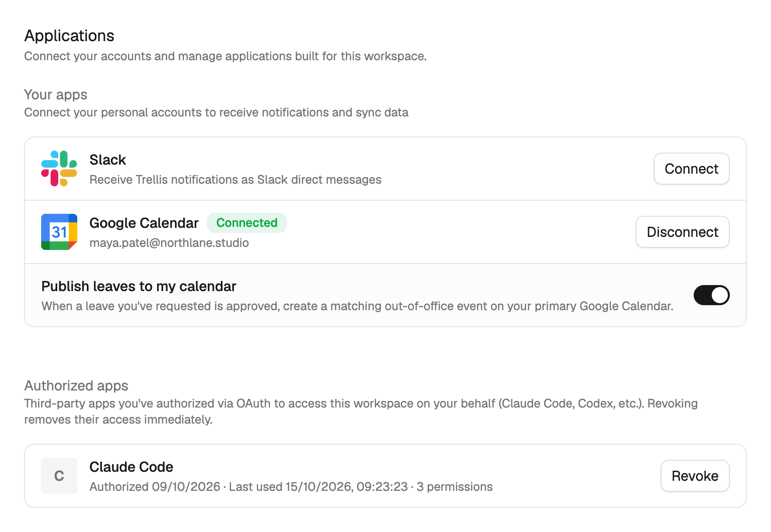
Task: Click the Claude Code authorization details line
Action: tap(291, 487)
